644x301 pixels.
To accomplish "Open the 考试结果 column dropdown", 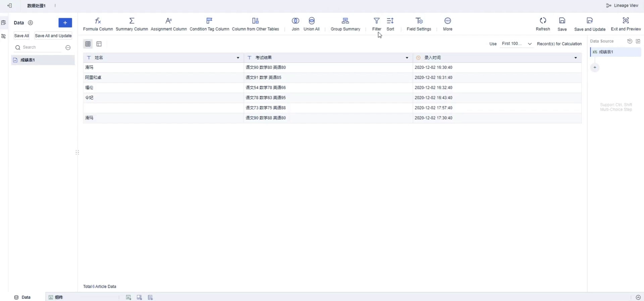I will [x=407, y=58].
